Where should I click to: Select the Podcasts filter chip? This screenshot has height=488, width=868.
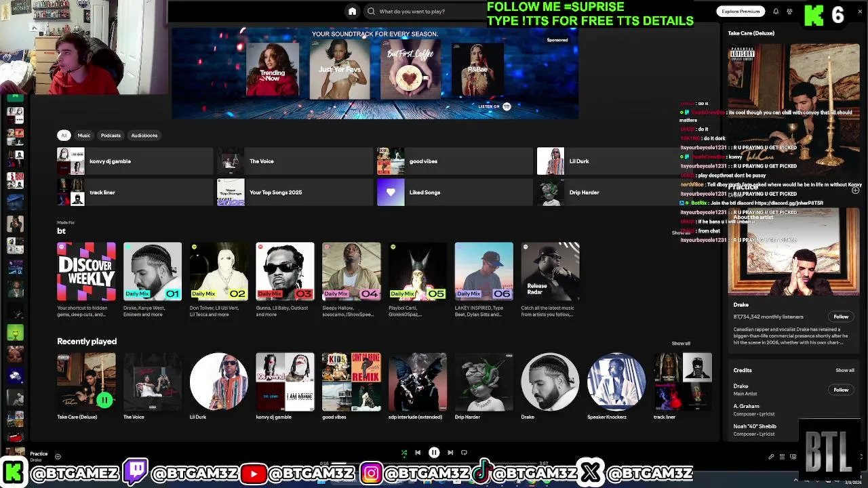pos(111,136)
